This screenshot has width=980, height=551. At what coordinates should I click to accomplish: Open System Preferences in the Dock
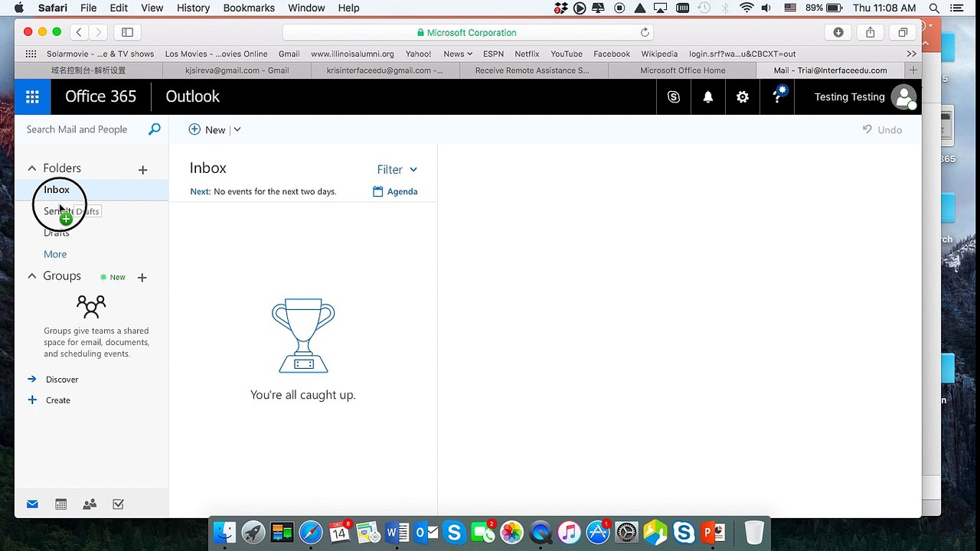pyautogui.click(x=626, y=532)
